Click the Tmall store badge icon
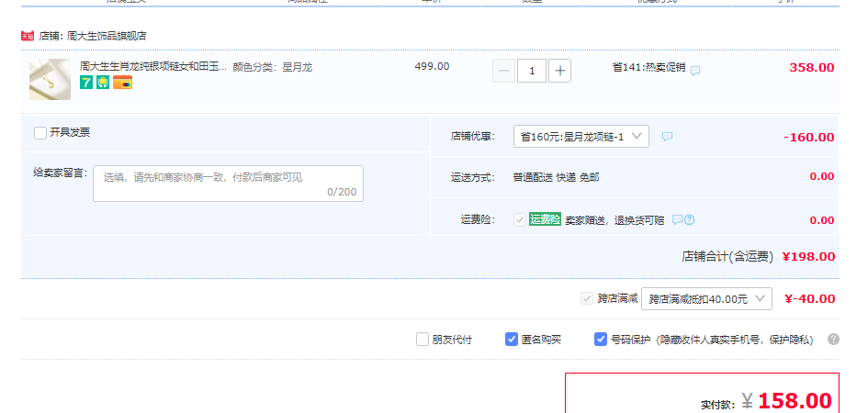This screenshot has width=868, height=413. [28, 36]
